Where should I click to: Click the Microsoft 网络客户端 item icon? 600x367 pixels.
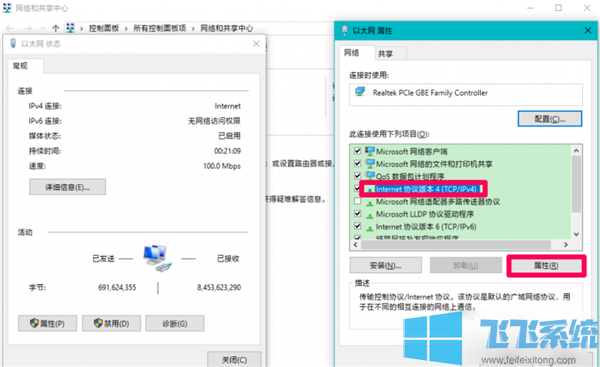pyautogui.click(x=370, y=151)
